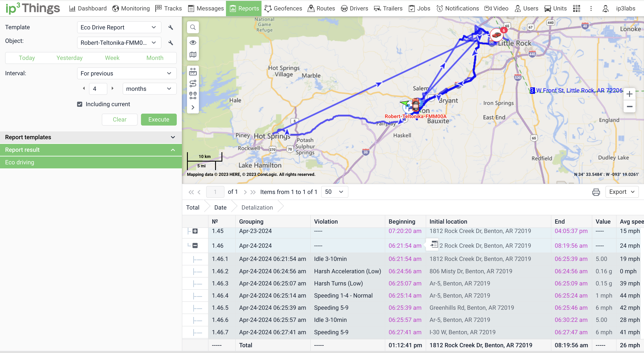
Task: Click the map search magnifier icon
Action: click(x=193, y=27)
